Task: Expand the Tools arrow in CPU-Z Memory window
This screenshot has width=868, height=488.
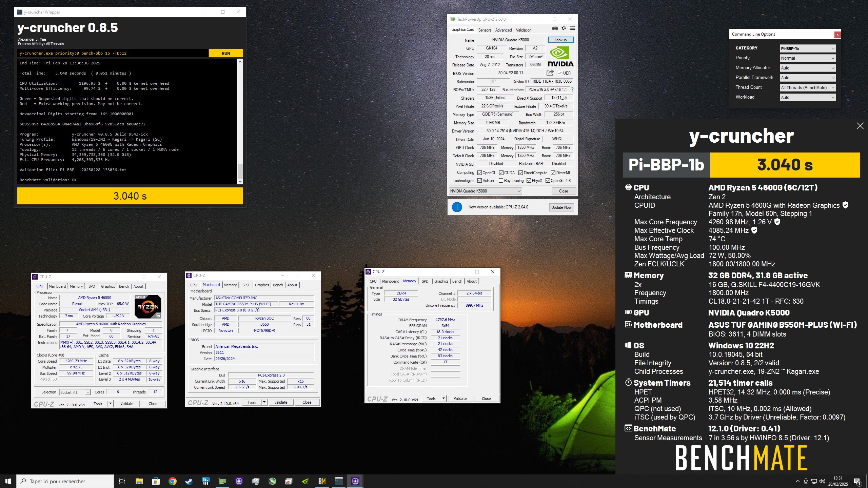Action: tap(443, 399)
